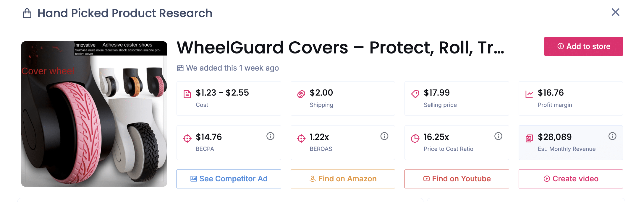Click Create video
This screenshot has height=202, width=644.
click(570, 179)
